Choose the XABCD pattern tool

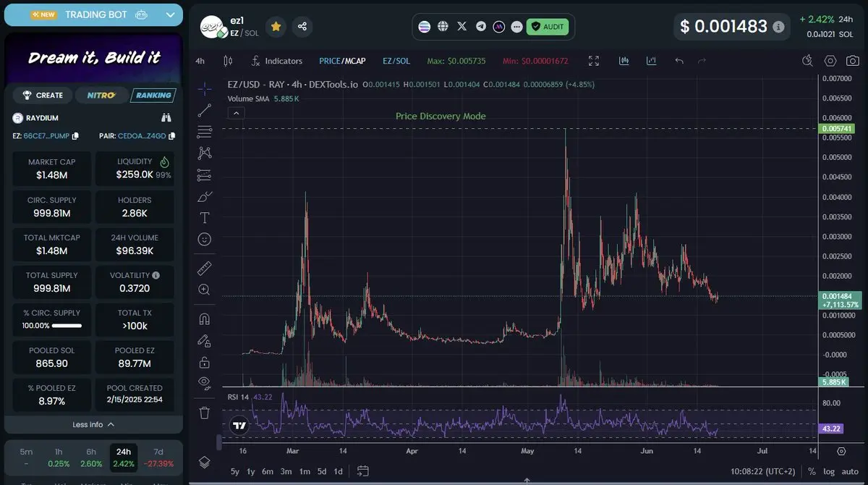pos(204,153)
